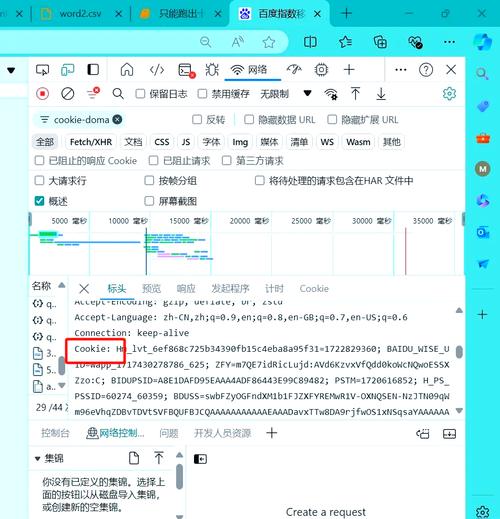
Task: Collapse the 集锦 tree section
Action: pos(38,459)
